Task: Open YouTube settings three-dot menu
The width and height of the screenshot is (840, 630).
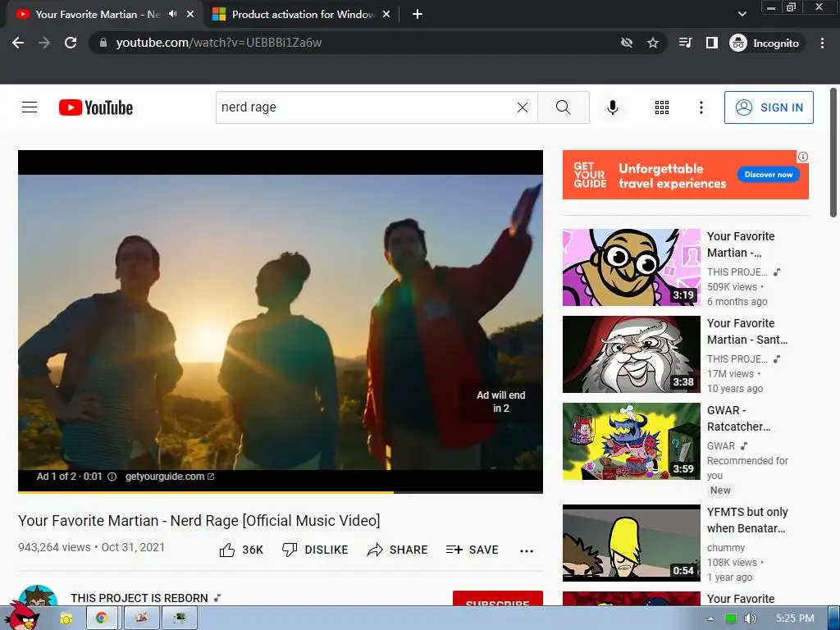Action: pyautogui.click(x=701, y=107)
